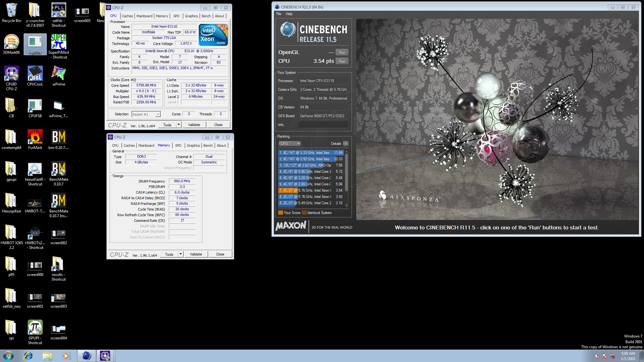The height and width of the screenshot is (362, 644).
Task: Open the CPUID CPU-Z desktop icon
Action: coord(11,78)
